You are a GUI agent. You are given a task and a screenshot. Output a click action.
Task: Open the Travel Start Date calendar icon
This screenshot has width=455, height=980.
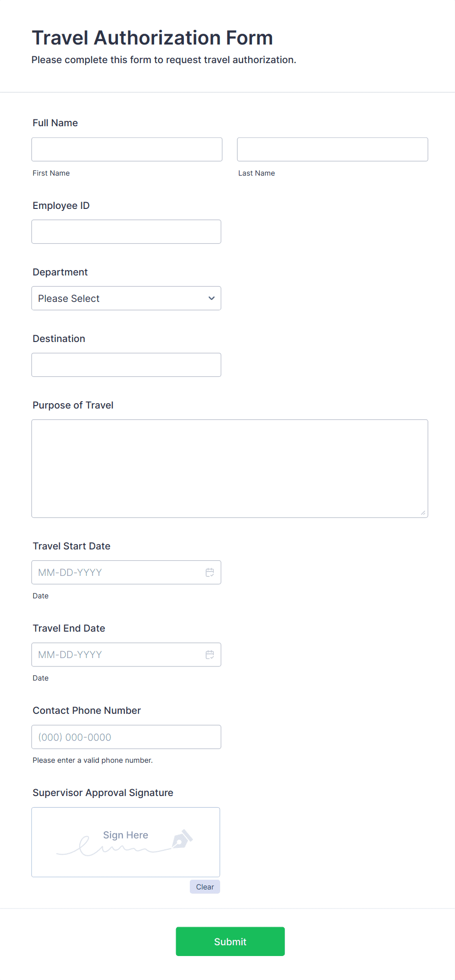tap(210, 572)
